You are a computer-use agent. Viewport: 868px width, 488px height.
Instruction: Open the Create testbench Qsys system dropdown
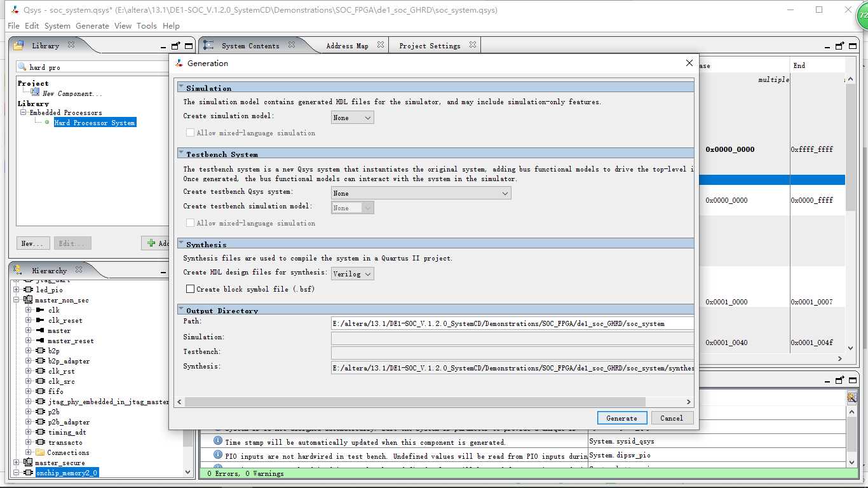(x=421, y=193)
